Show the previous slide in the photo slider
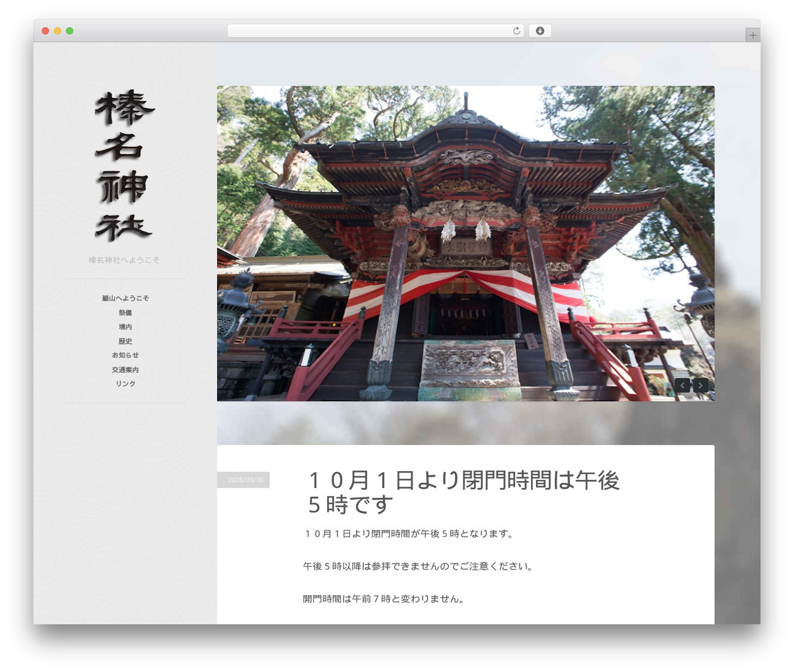Image resolution: width=794 pixels, height=672 pixels. (682, 385)
